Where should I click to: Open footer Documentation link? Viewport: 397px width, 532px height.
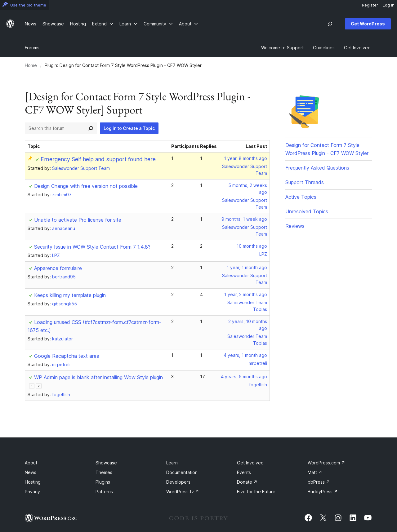182,472
